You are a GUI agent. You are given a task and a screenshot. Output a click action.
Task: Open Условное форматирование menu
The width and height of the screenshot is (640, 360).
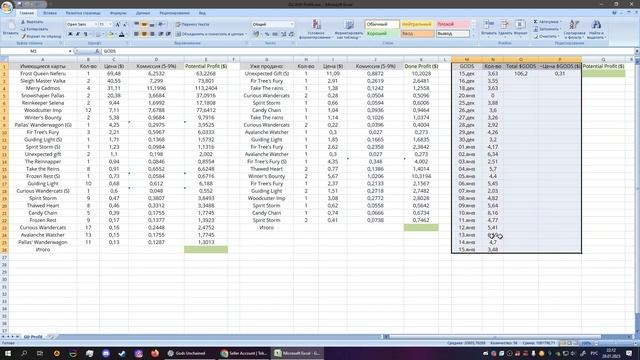(316, 29)
